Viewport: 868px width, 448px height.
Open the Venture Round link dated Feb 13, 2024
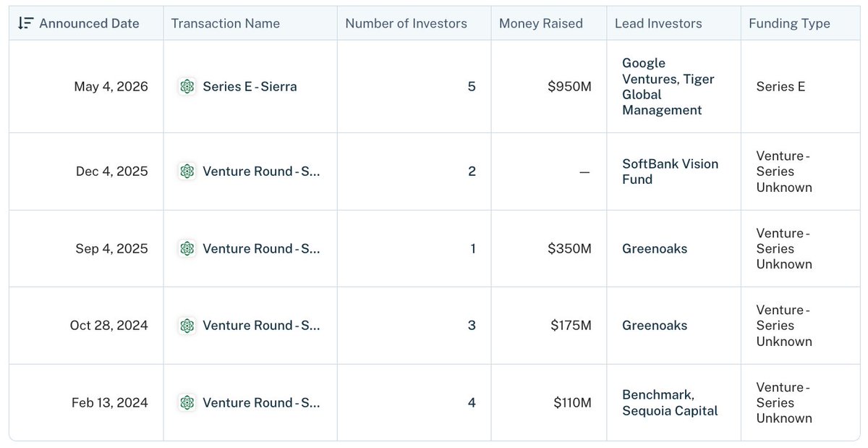click(261, 403)
